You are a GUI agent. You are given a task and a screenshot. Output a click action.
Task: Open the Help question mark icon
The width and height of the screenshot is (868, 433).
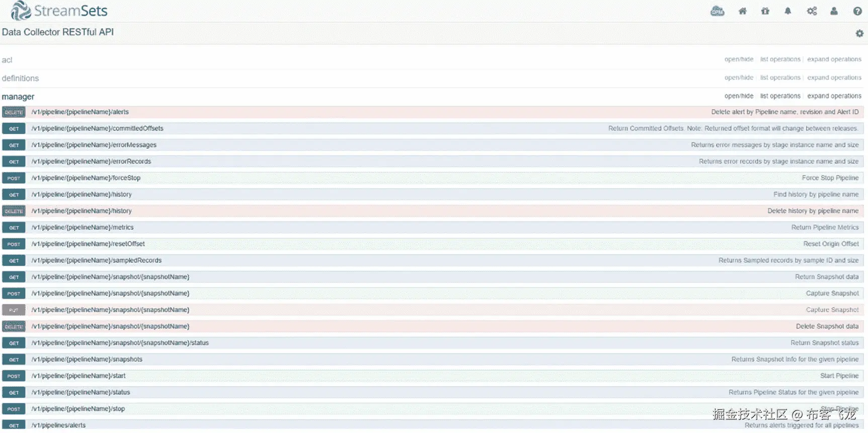coord(857,11)
